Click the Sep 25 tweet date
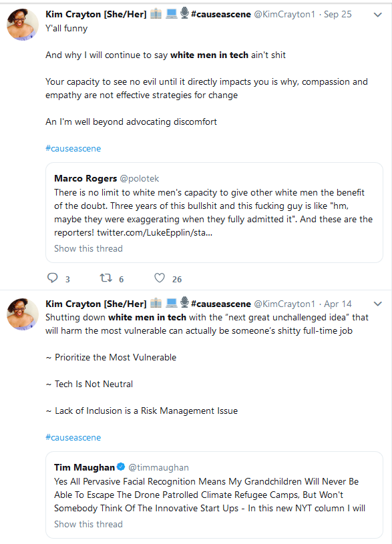 (337, 14)
